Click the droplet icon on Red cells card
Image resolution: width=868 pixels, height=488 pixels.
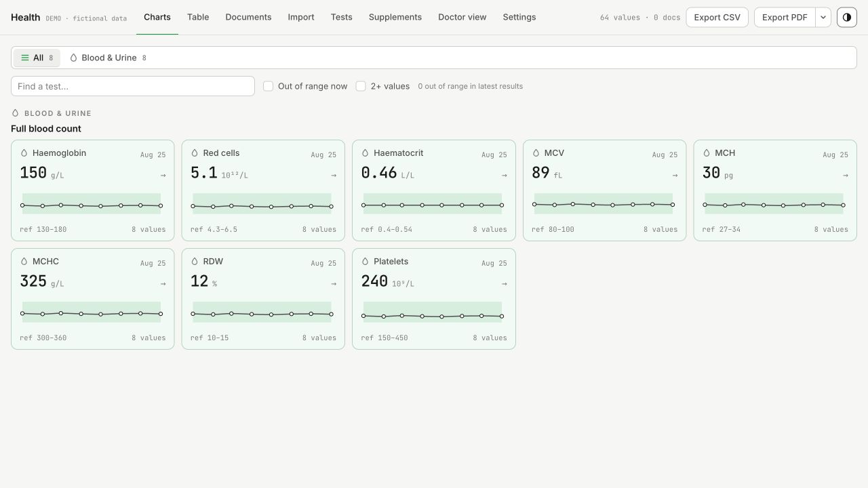[195, 153]
